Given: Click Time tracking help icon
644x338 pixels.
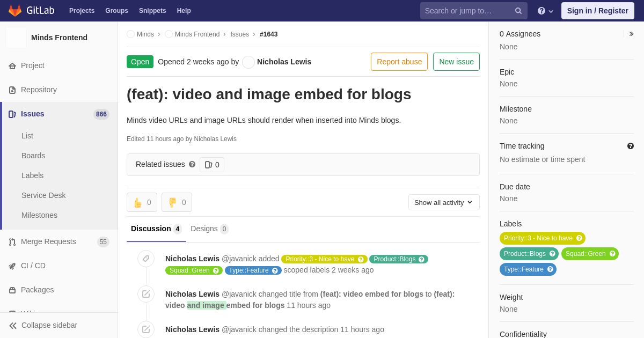Looking at the screenshot, I should pos(631,146).
